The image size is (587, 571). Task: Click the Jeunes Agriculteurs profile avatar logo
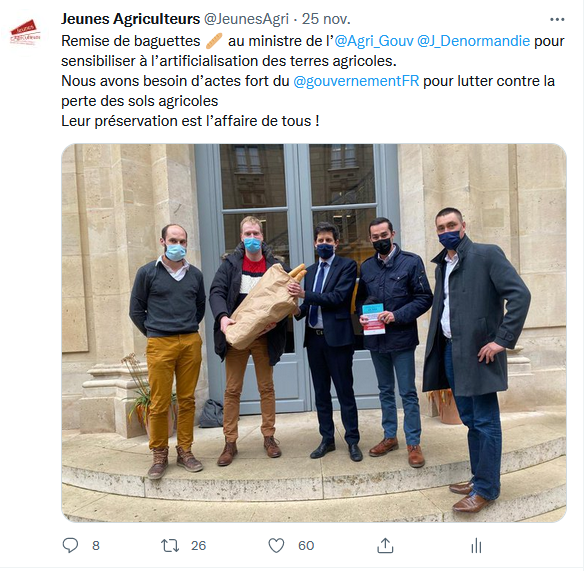tap(25, 34)
